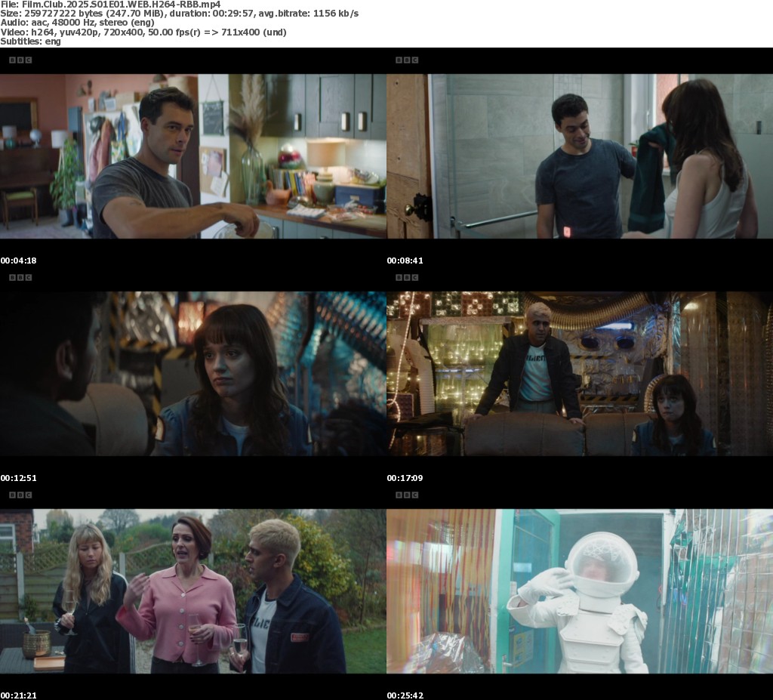This screenshot has width=773, height=700.
Task: Open the close-up thumbnail of woman with fringe
Action: [193, 373]
